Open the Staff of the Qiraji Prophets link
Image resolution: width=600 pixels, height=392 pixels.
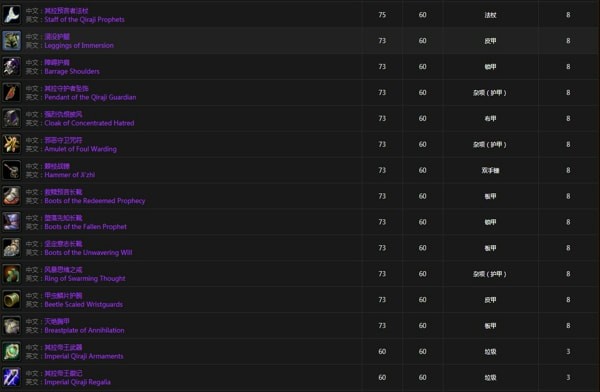coord(84,20)
